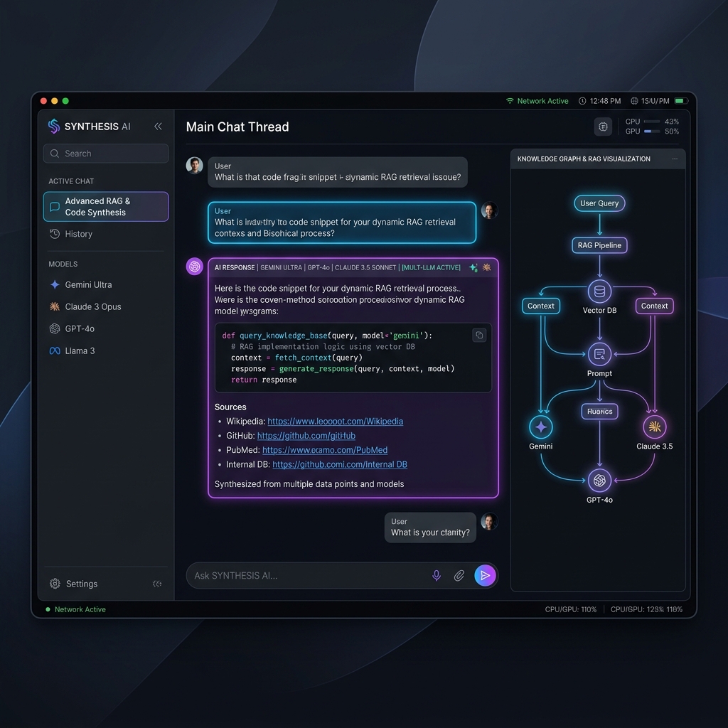The image size is (728, 728).
Task: Click the MULT-LLM ACTIVE label
Action: pos(432,267)
